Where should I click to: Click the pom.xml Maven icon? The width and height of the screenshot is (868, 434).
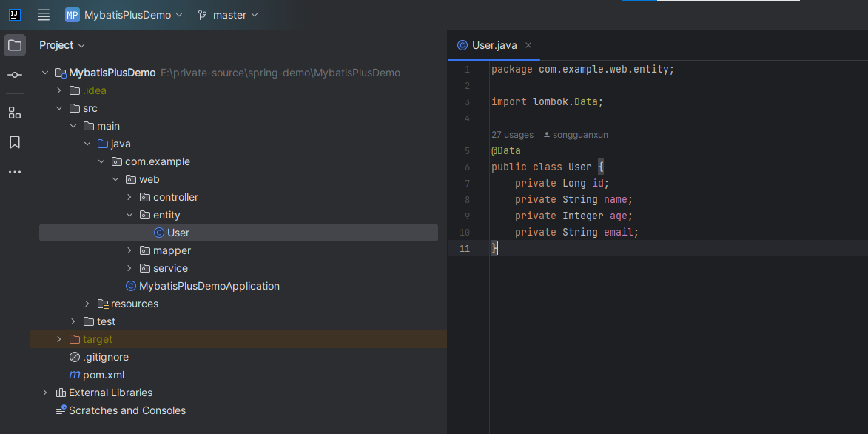[x=74, y=375]
